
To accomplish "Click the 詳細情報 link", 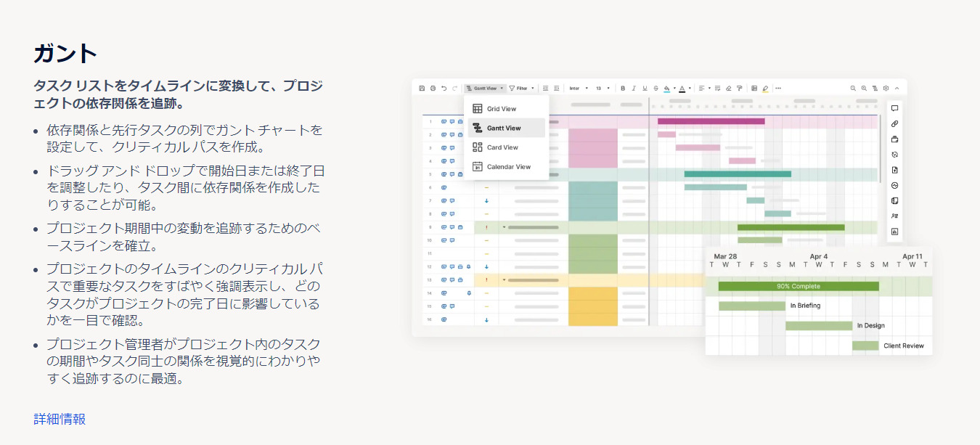I will tap(58, 419).
